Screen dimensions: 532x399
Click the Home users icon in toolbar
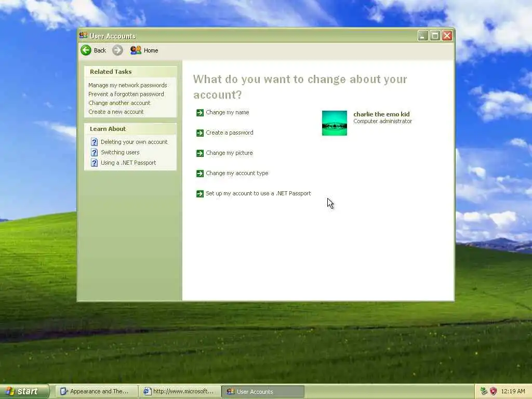pyautogui.click(x=136, y=50)
